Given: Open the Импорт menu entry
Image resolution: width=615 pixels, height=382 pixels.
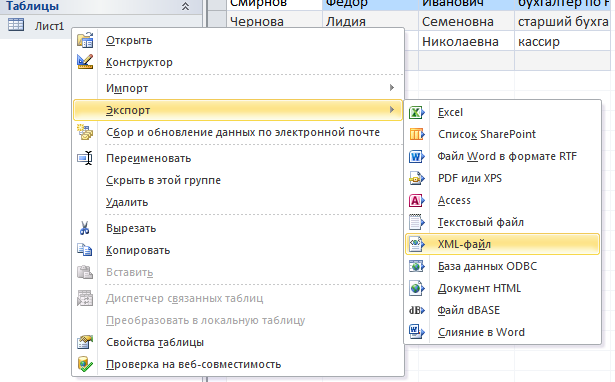Looking at the screenshot, I should pyautogui.click(x=238, y=88).
